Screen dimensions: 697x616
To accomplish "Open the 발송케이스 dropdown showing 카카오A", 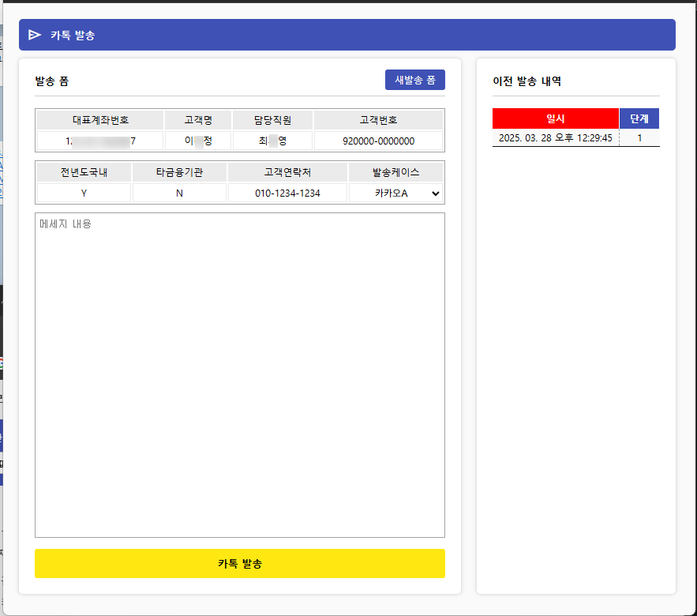I will coord(396,193).
